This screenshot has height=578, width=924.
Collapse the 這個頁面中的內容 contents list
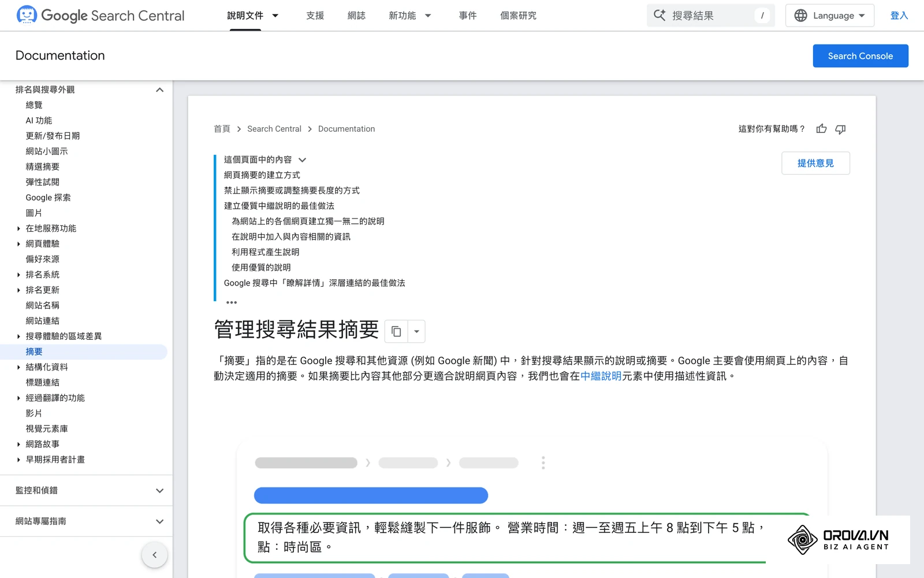click(302, 160)
